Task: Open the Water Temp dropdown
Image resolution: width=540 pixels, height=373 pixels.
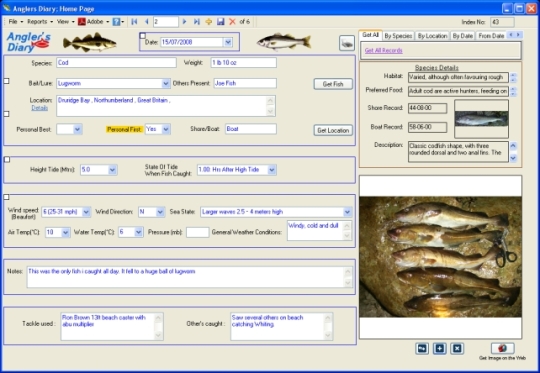Action: click(139, 232)
